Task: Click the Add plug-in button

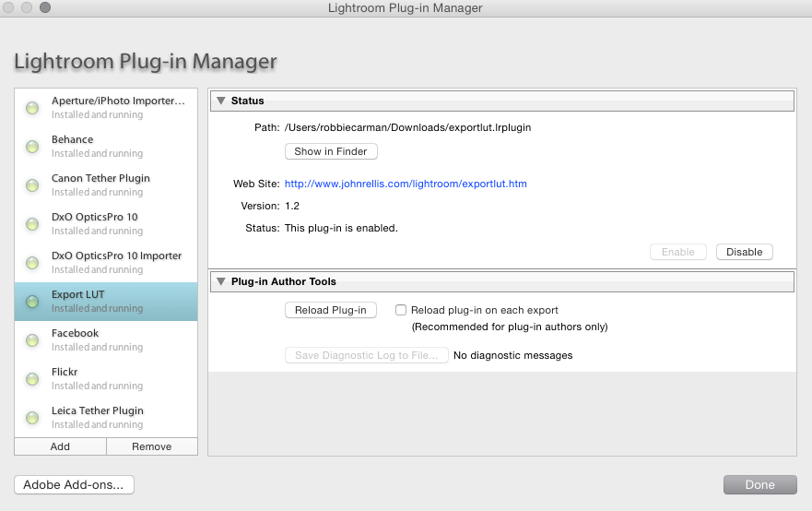Action: [x=60, y=446]
